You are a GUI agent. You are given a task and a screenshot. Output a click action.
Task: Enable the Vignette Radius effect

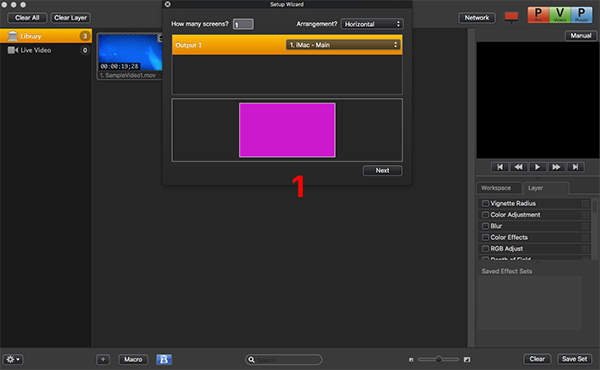click(x=485, y=203)
